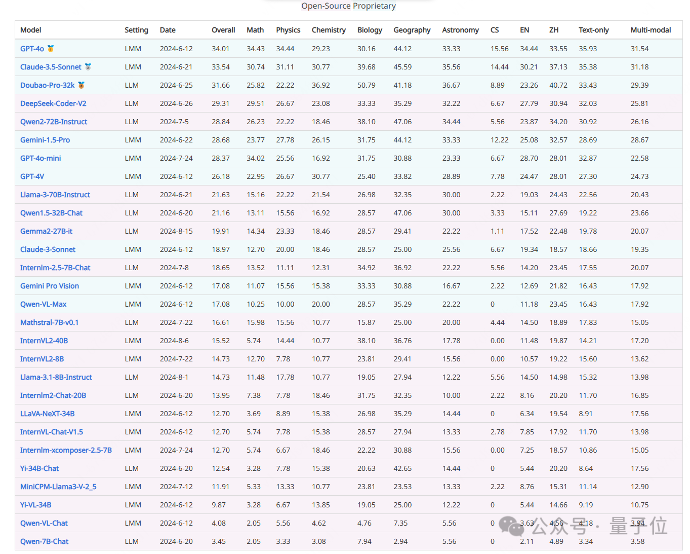Open the Yi-34B-Chat model link
Image resolution: width=690 pixels, height=554 pixels.
pos(40,469)
